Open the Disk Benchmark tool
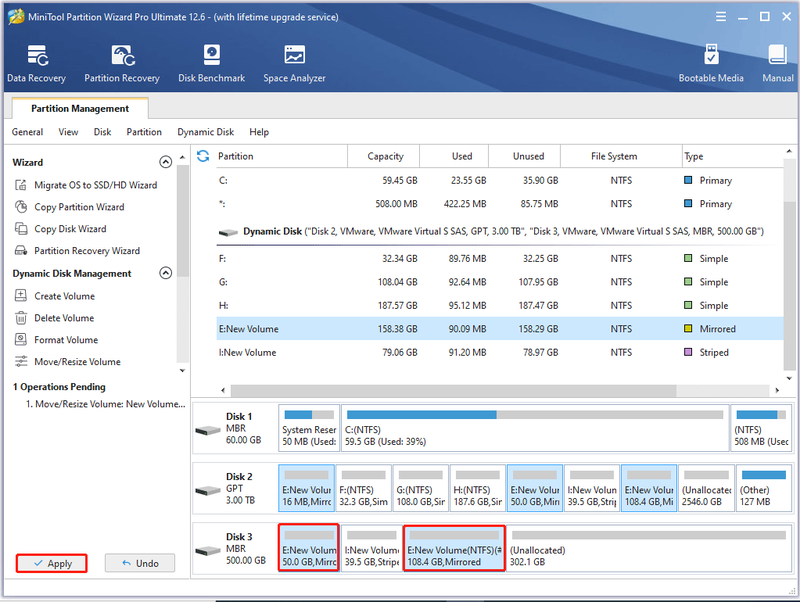 (x=211, y=63)
